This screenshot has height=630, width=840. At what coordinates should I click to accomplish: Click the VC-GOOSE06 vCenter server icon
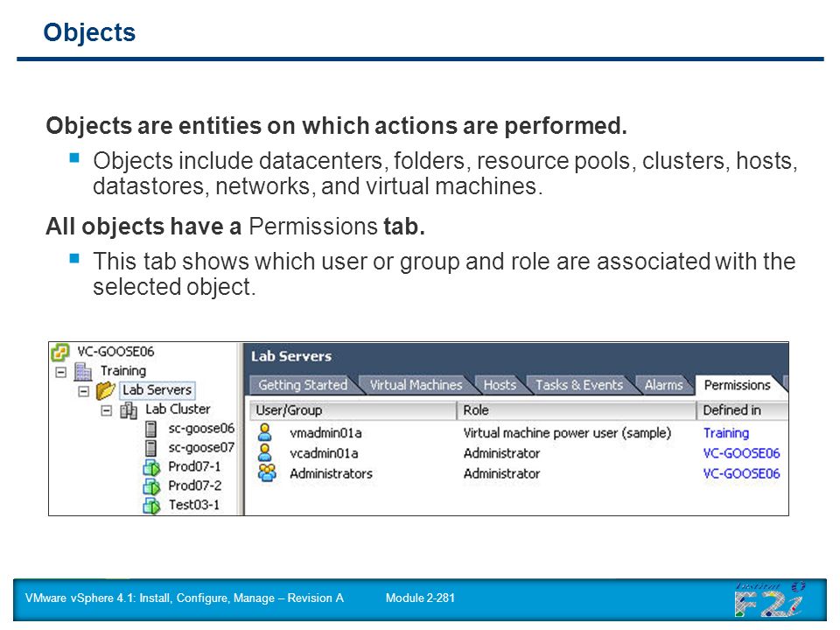(60, 353)
